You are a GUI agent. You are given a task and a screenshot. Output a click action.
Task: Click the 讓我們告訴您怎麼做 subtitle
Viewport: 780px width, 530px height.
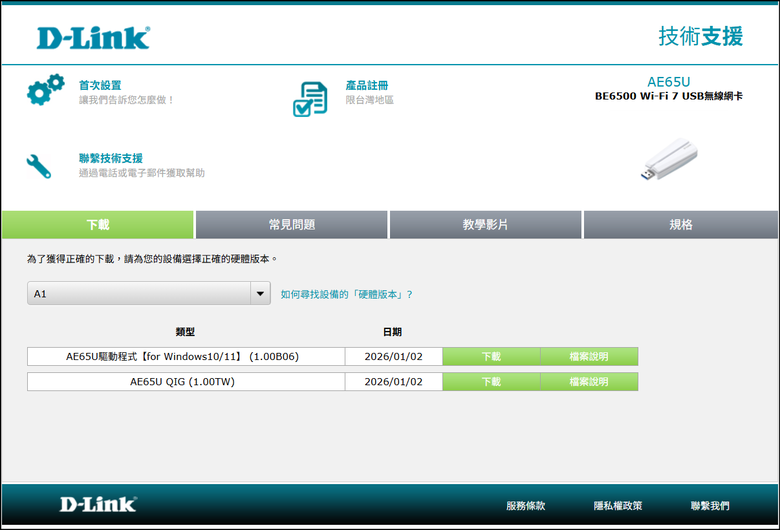click(127, 100)
